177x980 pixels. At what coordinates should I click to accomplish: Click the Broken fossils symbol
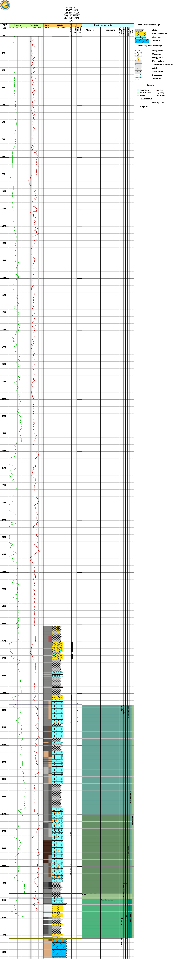point(158,95)
